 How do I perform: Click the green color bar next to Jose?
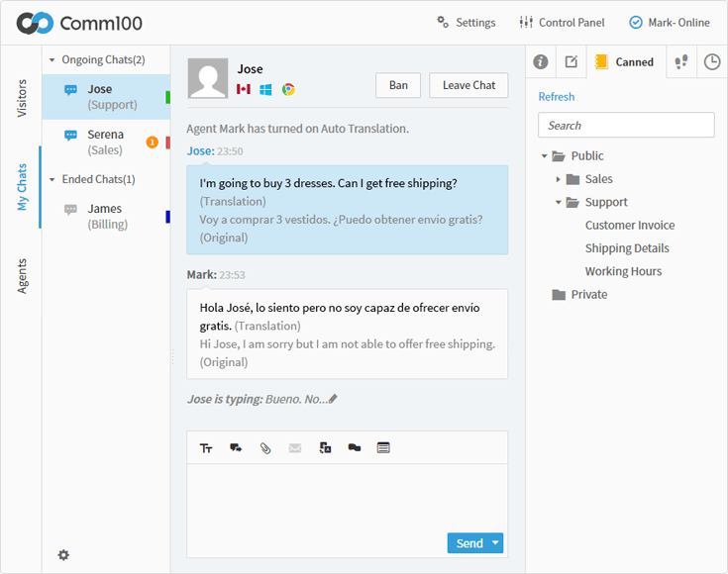pyautogui.click(x=167, y=97)
